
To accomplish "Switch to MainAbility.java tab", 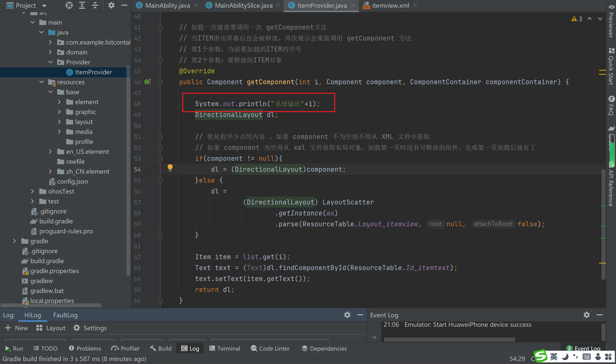I will [167, 5].
